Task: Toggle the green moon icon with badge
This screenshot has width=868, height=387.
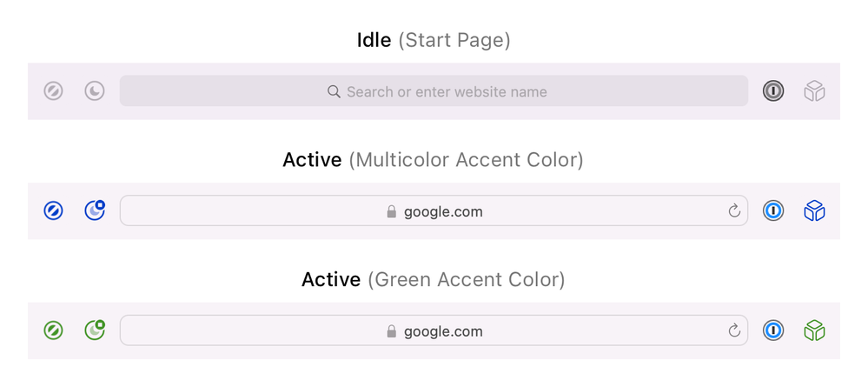Action: click(95, 330)
